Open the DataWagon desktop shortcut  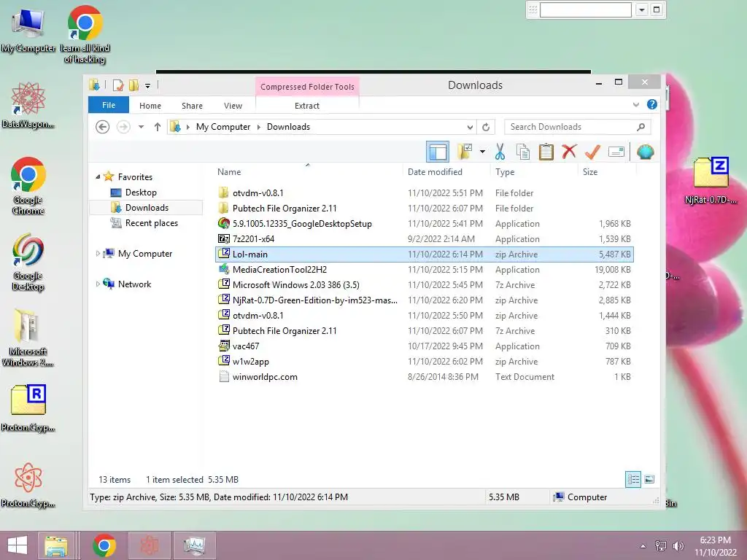(28, 105)
